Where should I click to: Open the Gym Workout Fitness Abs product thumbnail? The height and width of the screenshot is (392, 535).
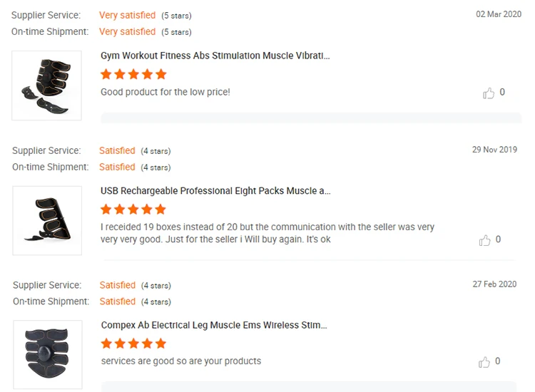tap(47, 86)
